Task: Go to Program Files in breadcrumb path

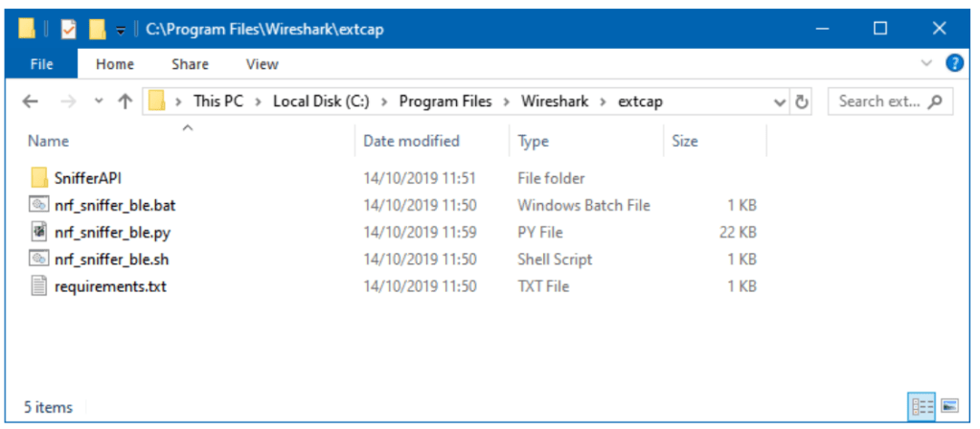Action: pyautogui.click(x=445, y=102)
